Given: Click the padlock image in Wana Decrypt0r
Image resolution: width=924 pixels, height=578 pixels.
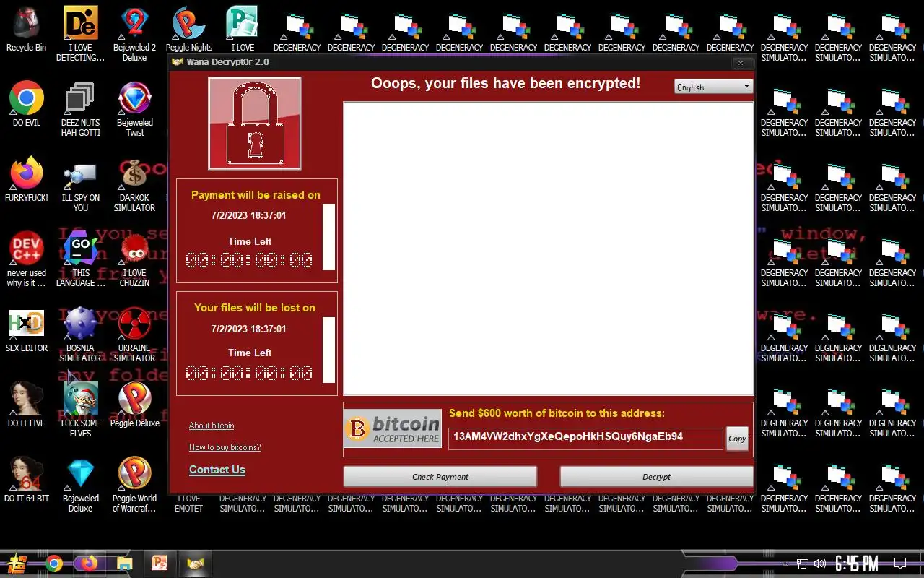Looking at the screenshot, I should [x=255, y=124].
